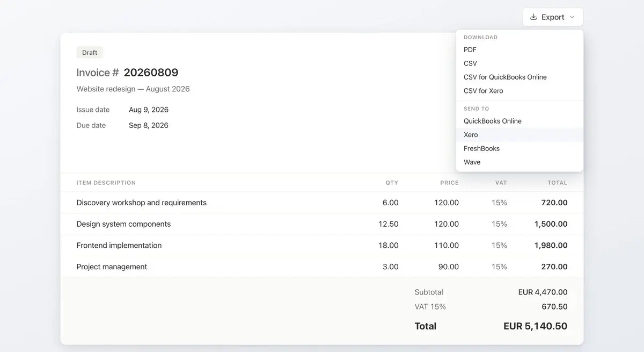Click line total 270.00
This screenshot has width=644, height=352.
pyautogui.click(x=554, y=267)
